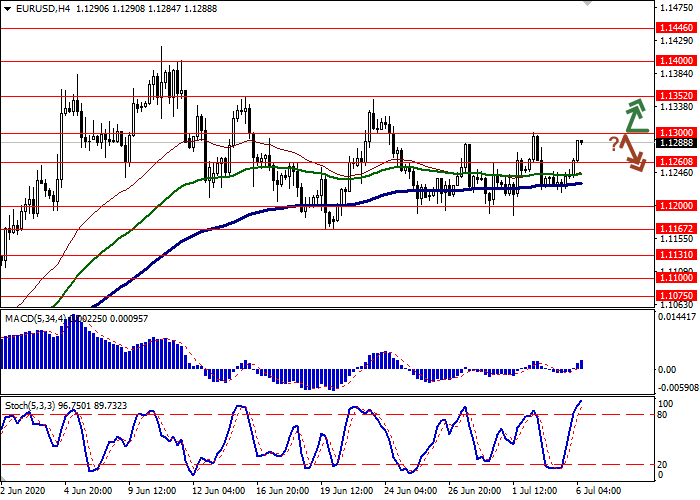The image size is (700, 500).
Task: Click the green upward arrow icon
Action: [635, 115]
